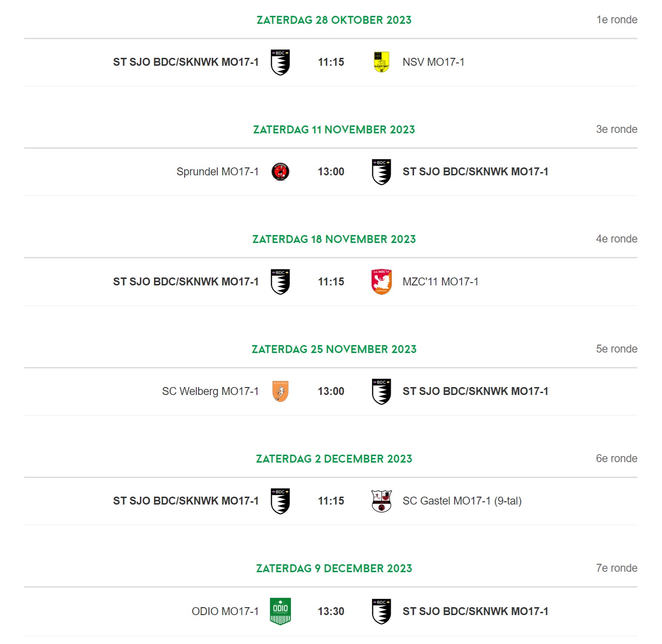Click BDC shield in the SC Gastel match
The width and height of the screenshot is (662, 644).
[x=280, y=501]
